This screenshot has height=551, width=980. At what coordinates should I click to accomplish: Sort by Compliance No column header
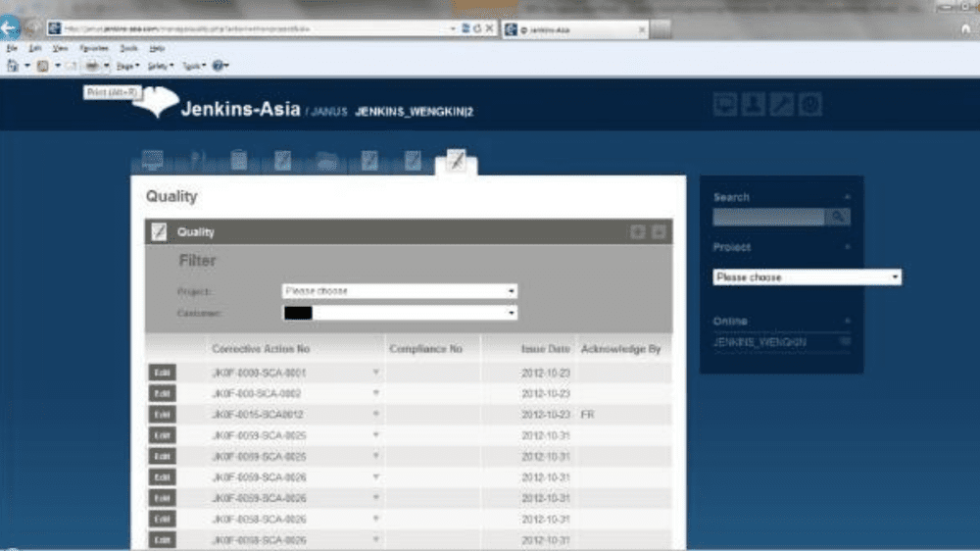pyautogui.click(x=425, y=349)
